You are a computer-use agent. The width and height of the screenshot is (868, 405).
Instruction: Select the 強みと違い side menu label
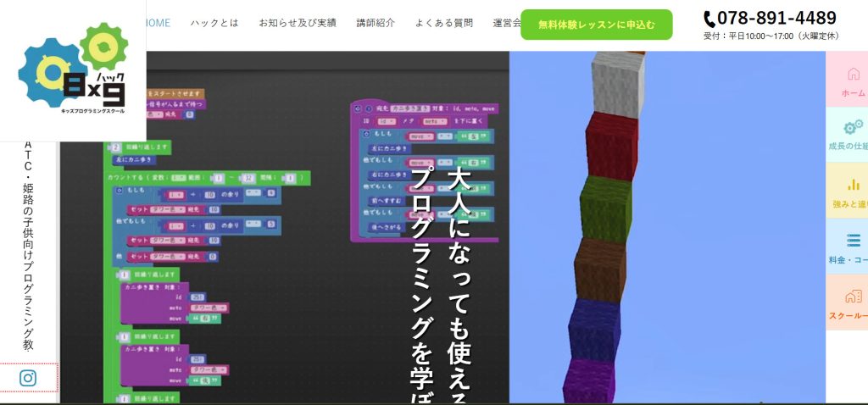tap(850, 204)
